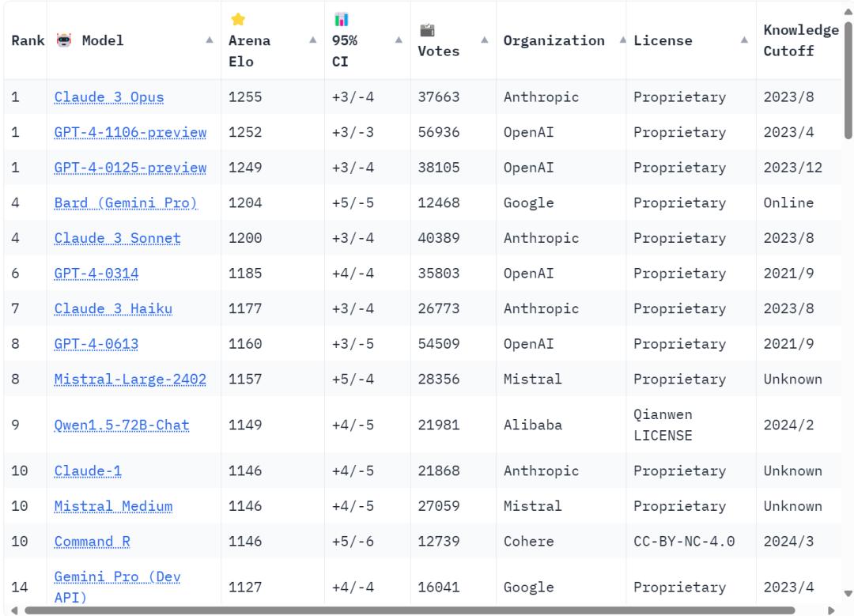Open the Qwen1.5-72B-Chat model page
The image size is (854, 616).
122,425
